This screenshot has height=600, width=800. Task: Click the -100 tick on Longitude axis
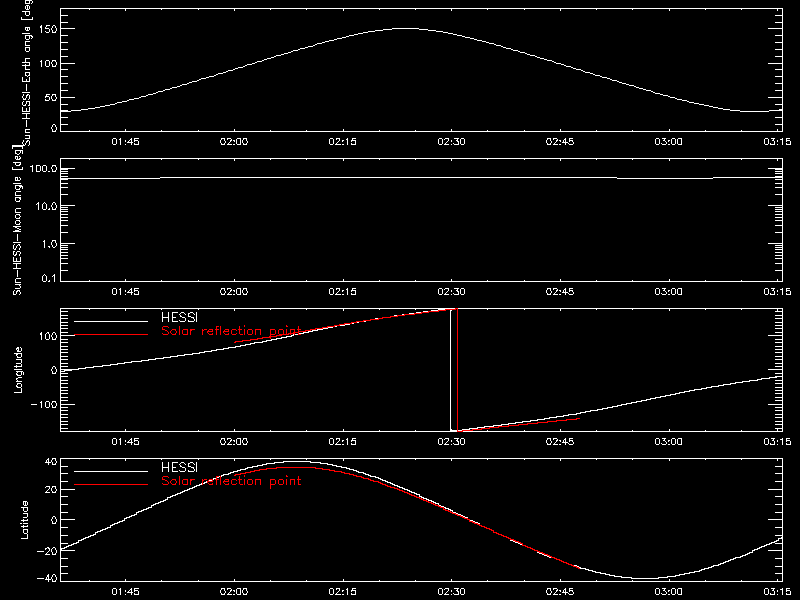pos(44,404)
